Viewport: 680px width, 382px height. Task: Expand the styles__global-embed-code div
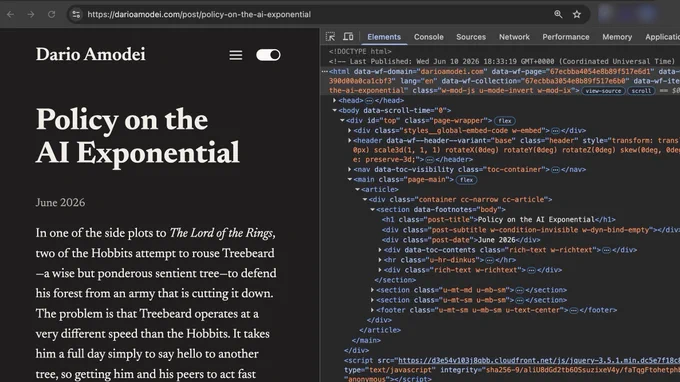[x=350, y=131]
